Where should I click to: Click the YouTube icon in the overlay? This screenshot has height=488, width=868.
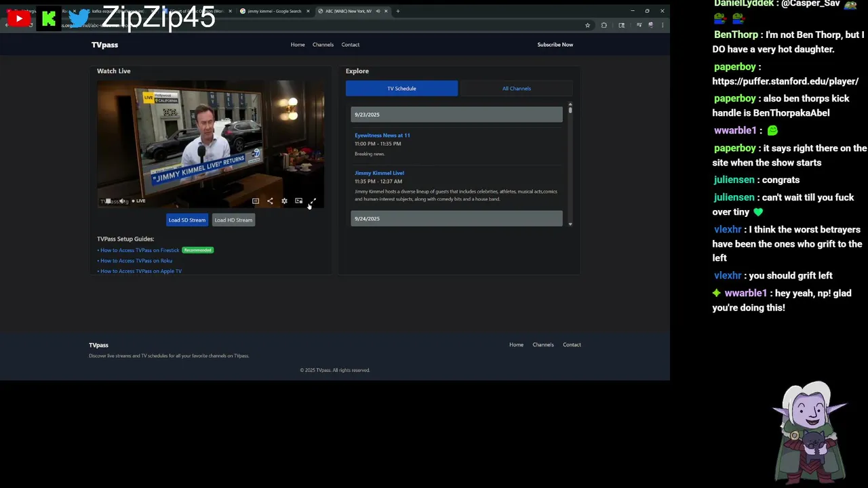coord(18,19)
